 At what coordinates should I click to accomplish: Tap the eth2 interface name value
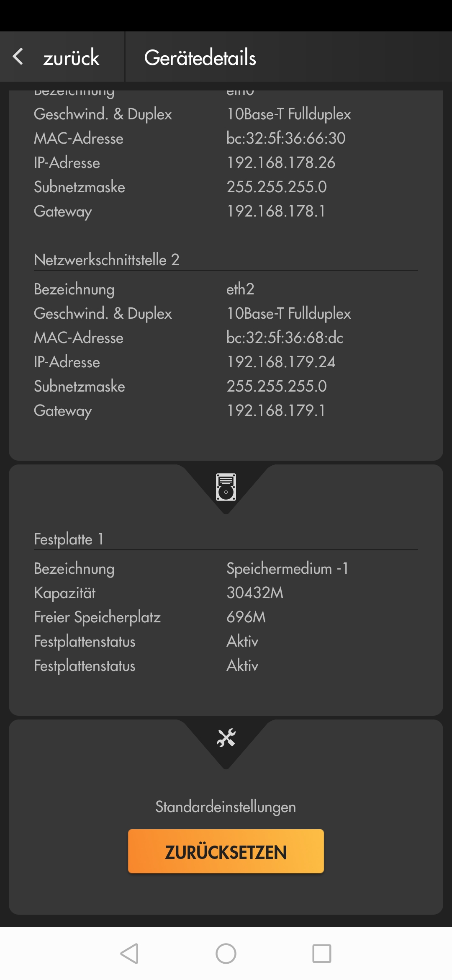coord(240,289)
